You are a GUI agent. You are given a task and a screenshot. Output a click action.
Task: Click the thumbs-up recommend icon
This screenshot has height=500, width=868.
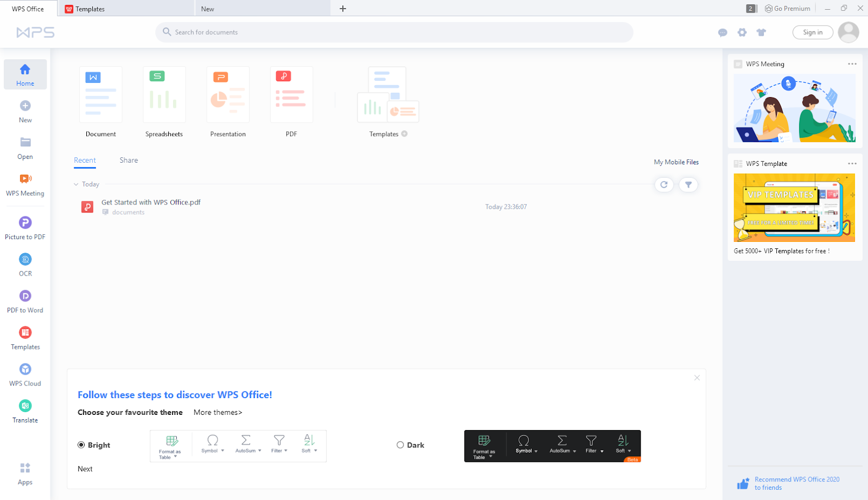(743, 483)
